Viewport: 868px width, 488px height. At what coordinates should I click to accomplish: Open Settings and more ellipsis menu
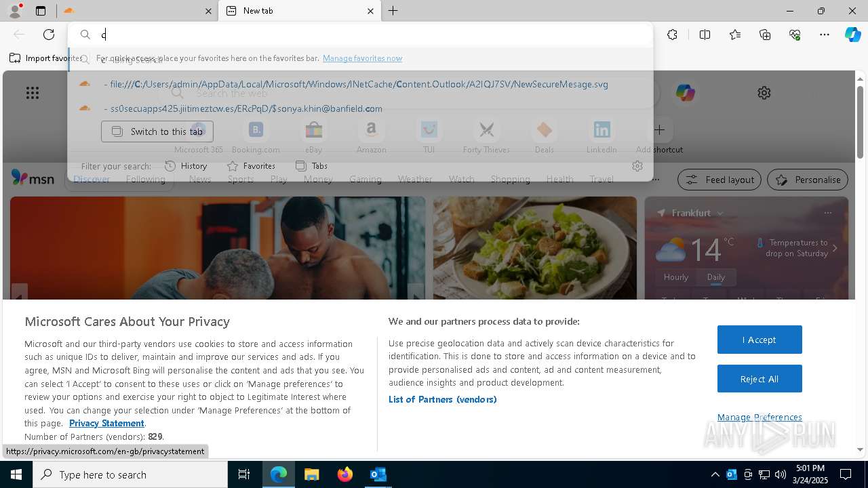tap(825, 35)
